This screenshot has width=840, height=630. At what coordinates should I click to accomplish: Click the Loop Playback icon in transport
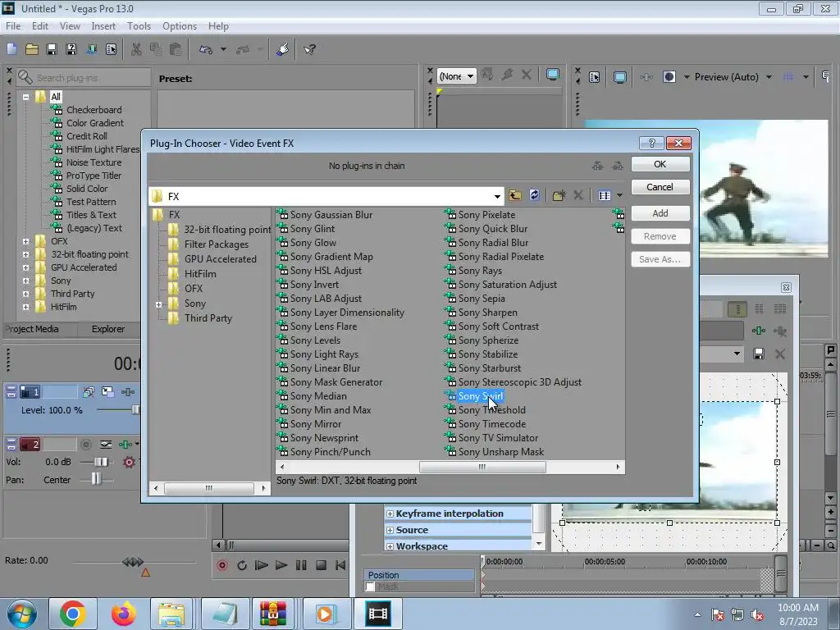point(242,565)
